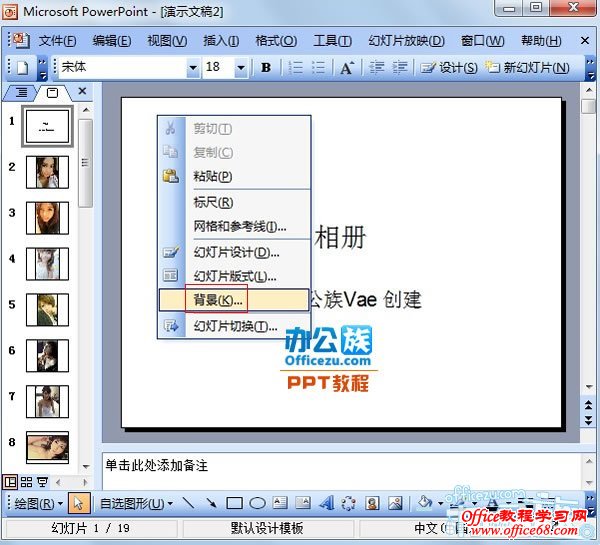Image resolution: width=600 pixels, height=545 pixels.
Task: Open the 自选图形(U) AutoShapes dropdown
Action: click(x=136, y=504)
